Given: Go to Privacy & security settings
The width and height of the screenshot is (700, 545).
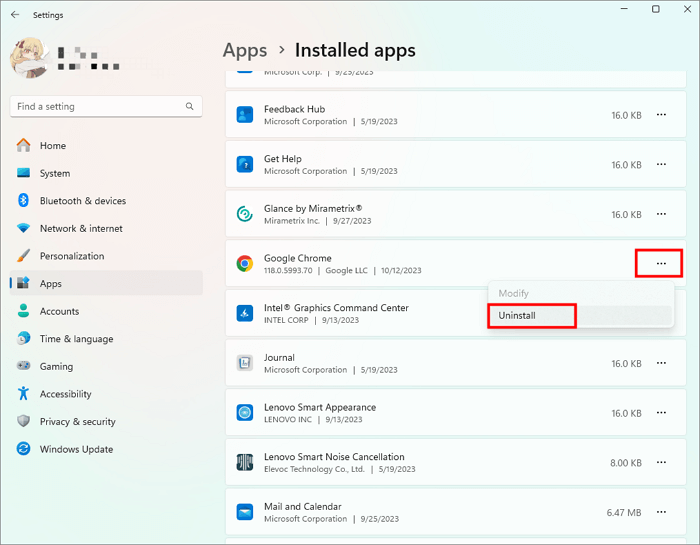Looking at the screenshot, I should point(77,422).
